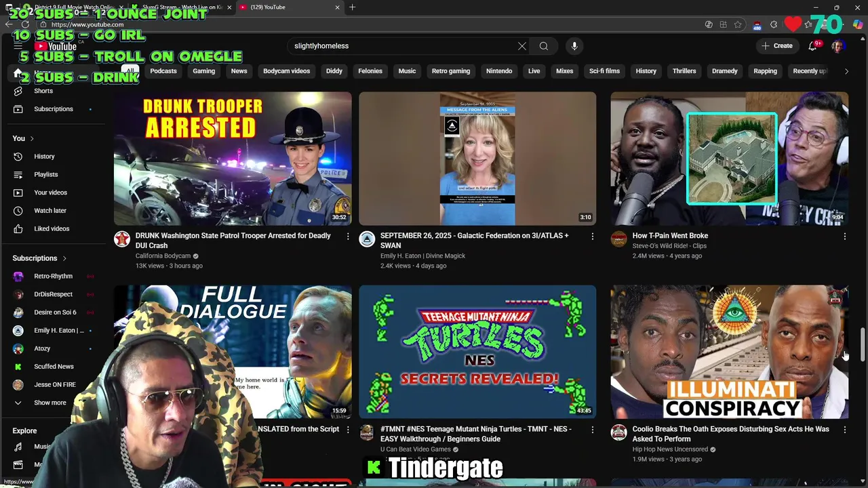The height and width of the screenshot is (488, 868).
Task: Select the Sci-fi films chip
Action: (x=604, y=71)
